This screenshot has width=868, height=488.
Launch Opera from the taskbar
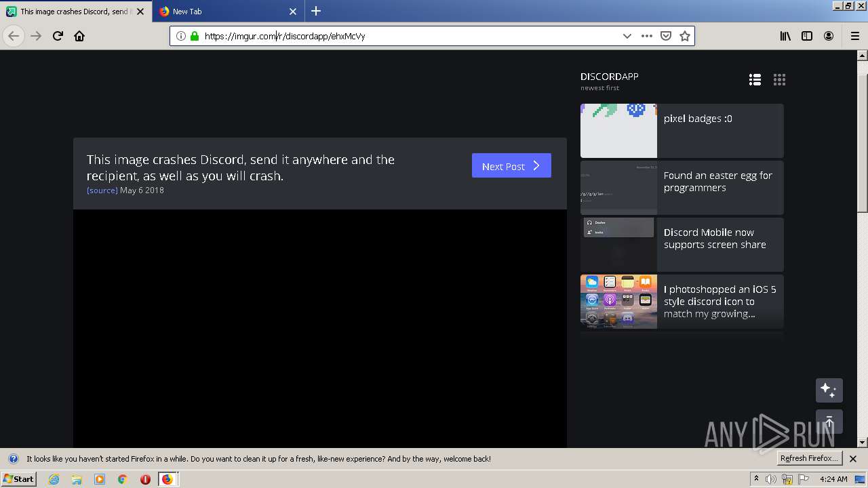tap(145, 479)
